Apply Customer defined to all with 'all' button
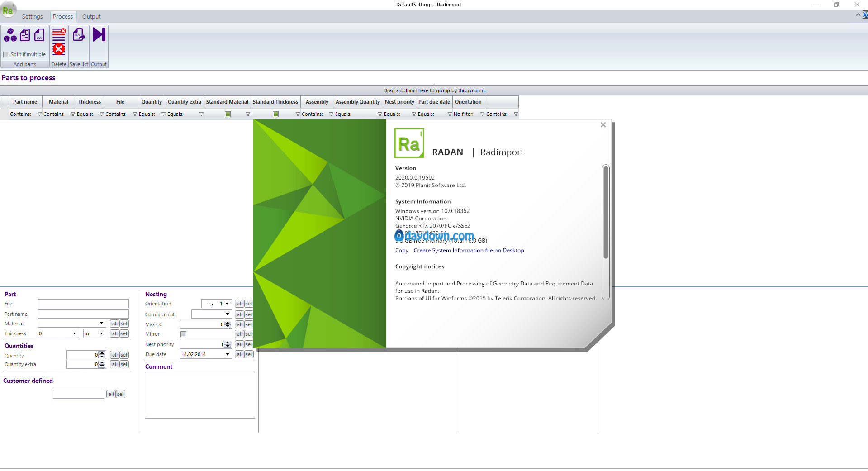The width and height of the screenshot is (868, 471). [x=111, y=394]
